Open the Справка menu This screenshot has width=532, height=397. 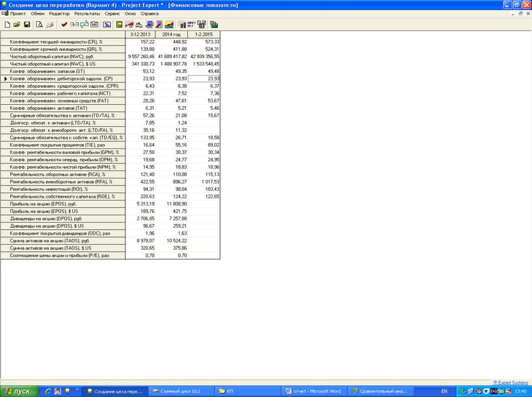150,13
